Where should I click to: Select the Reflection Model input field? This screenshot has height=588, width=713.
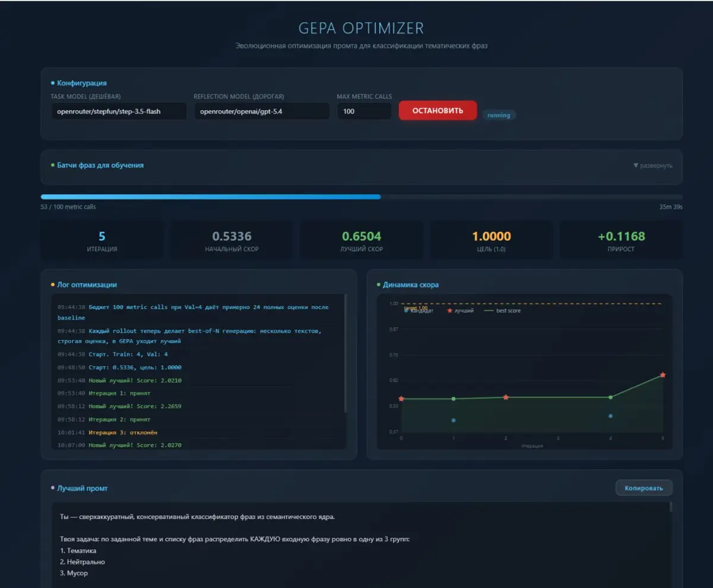(x=262, y=111)
